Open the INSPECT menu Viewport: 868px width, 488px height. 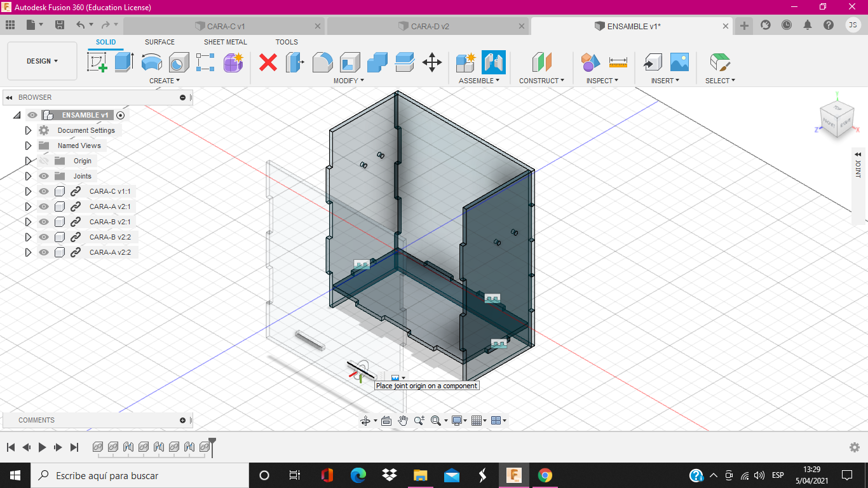pos(602,81)
